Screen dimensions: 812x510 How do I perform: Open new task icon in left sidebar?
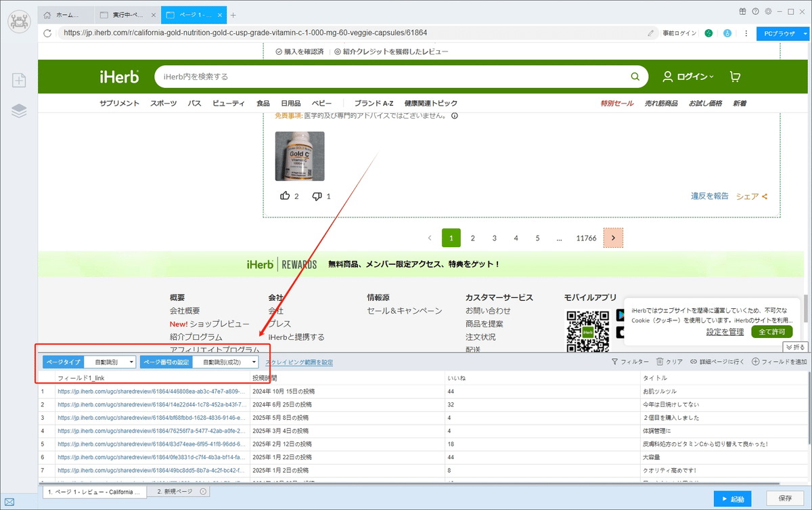point(19,80)
